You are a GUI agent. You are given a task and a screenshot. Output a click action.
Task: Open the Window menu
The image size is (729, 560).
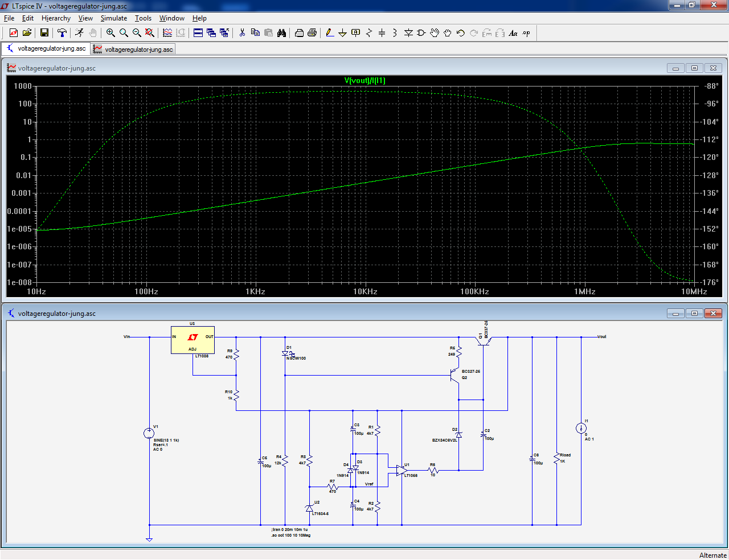(172, 18)
